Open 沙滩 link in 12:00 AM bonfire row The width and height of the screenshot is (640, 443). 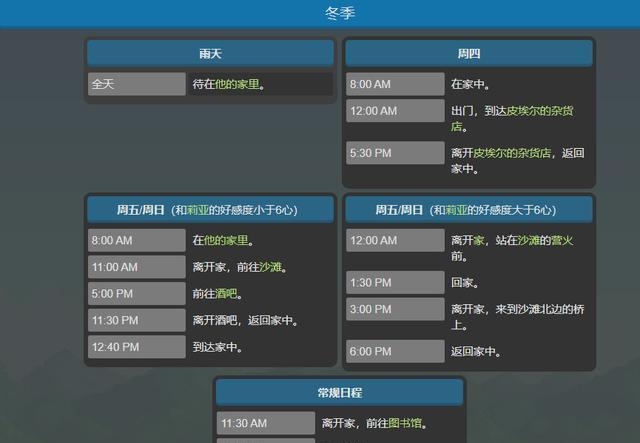[529, 240]
